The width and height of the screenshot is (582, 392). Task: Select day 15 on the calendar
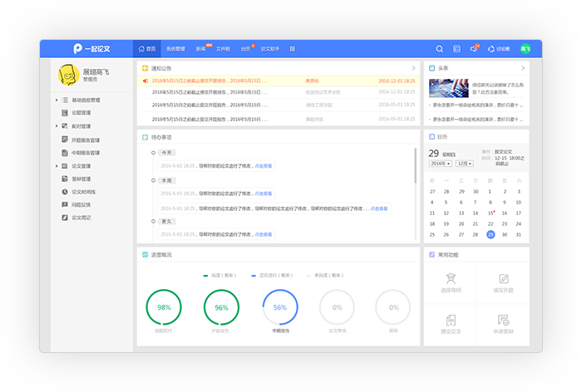491,213
